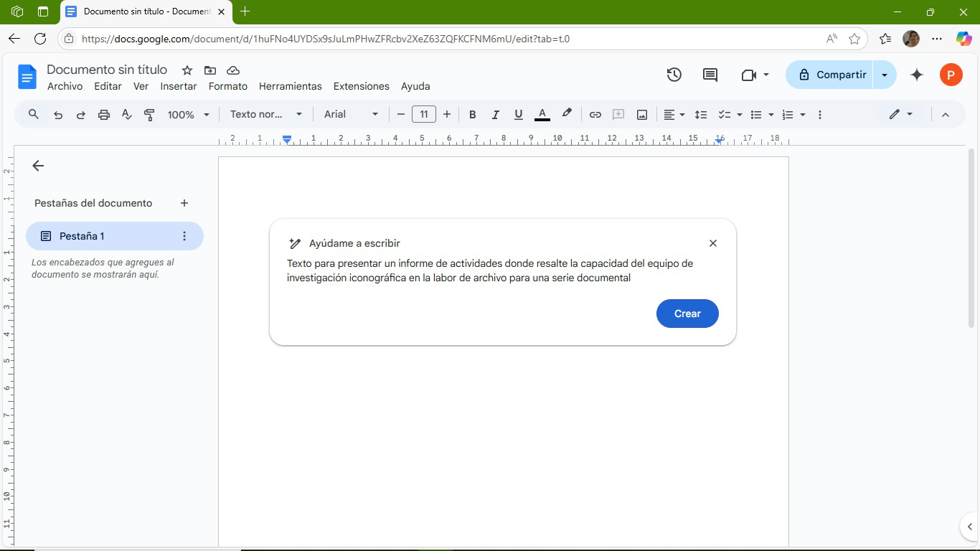Screen dimensions: 980x551
Task: Open version history clock icon
Action: pyautogui.click(x=674, y=75)
